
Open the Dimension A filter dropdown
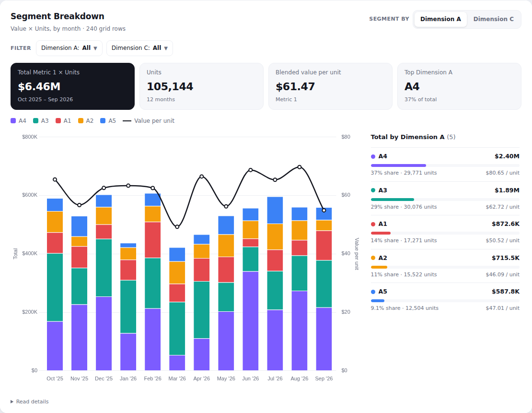tap(69, 48)
